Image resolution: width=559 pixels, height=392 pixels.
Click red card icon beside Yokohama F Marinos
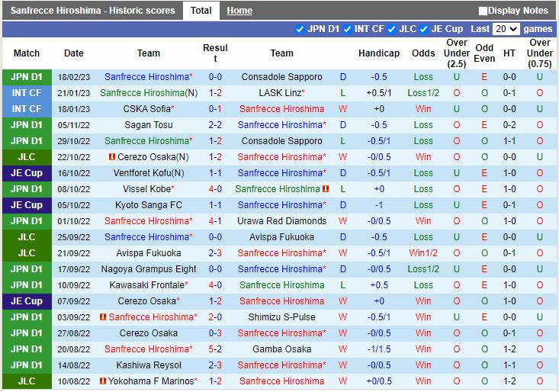pos(103,381)
